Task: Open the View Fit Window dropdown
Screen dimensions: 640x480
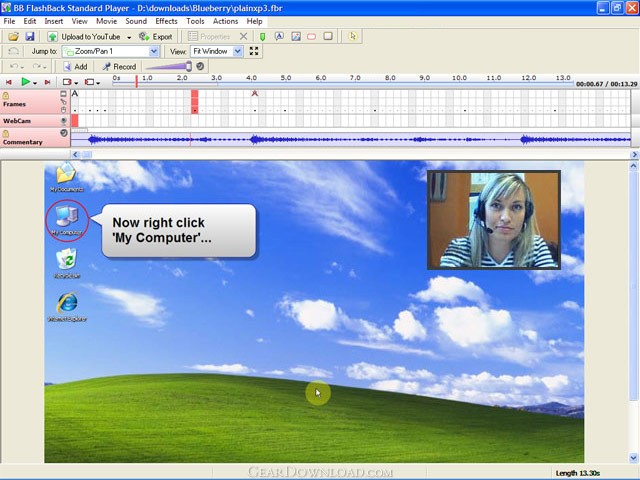Action: (x=237, y=51)
